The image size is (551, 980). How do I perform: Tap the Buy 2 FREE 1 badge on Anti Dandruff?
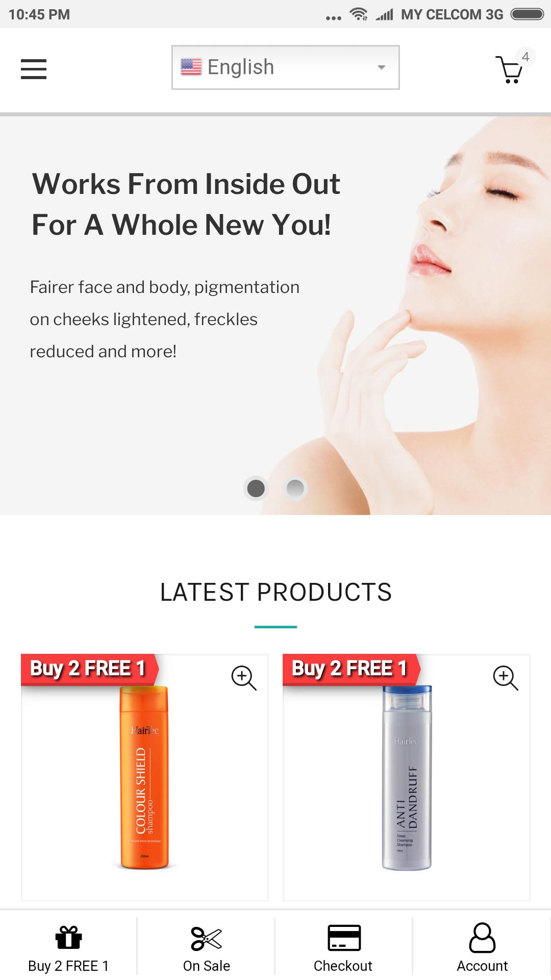[351, 669]
